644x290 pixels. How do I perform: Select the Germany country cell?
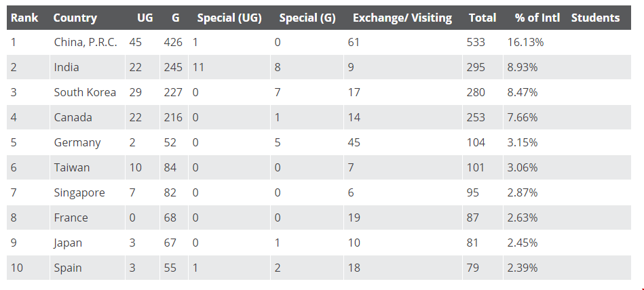coord(77,142)
